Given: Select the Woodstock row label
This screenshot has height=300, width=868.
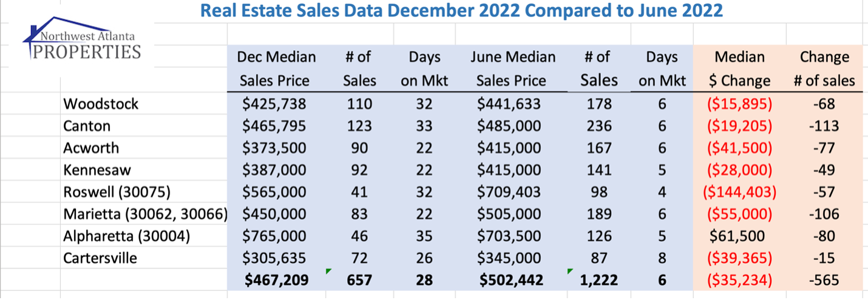Looking at the screenshot, I should click(101, 104).
